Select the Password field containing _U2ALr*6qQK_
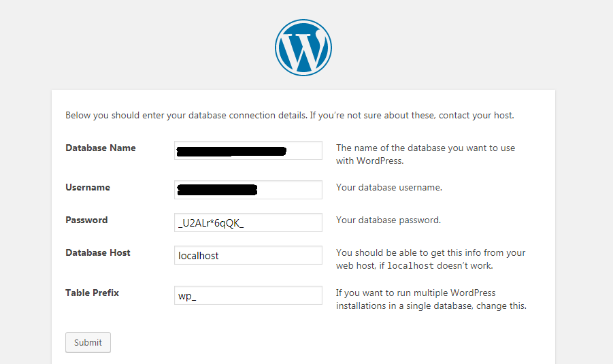The width and height of the screenshot is (613, 364). (x=248, y=222)
